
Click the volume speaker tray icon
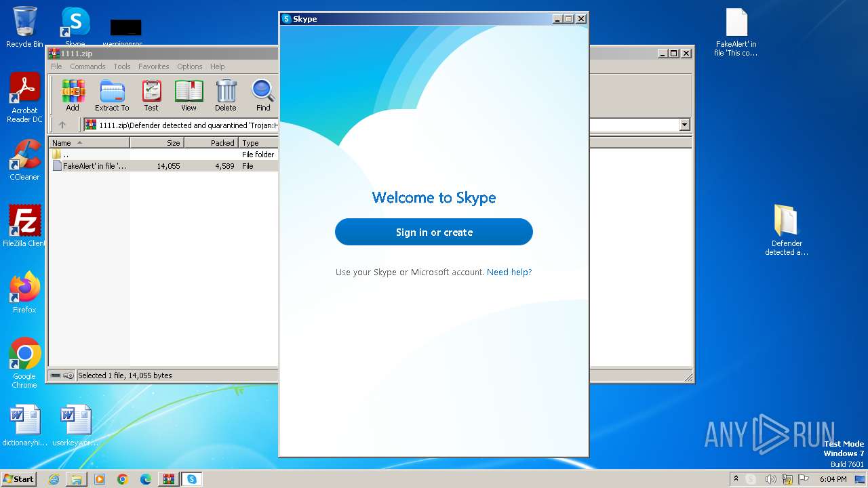770,479
